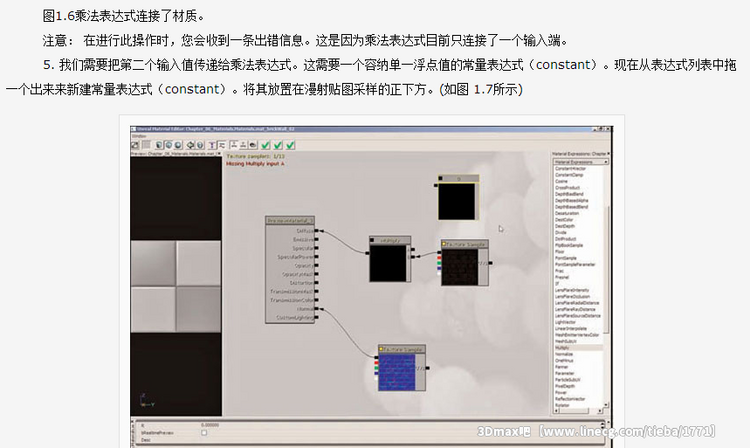Click the purple T toolbar icon
The image size is (750, 448).
(x=212, y=145)
